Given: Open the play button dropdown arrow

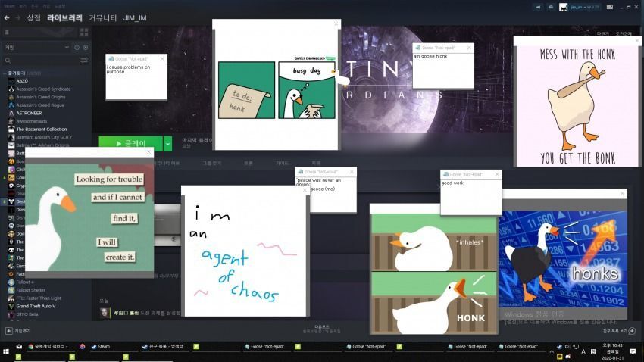Looking at the screenshot, I should pyautogui.click(x=167, y=144).
